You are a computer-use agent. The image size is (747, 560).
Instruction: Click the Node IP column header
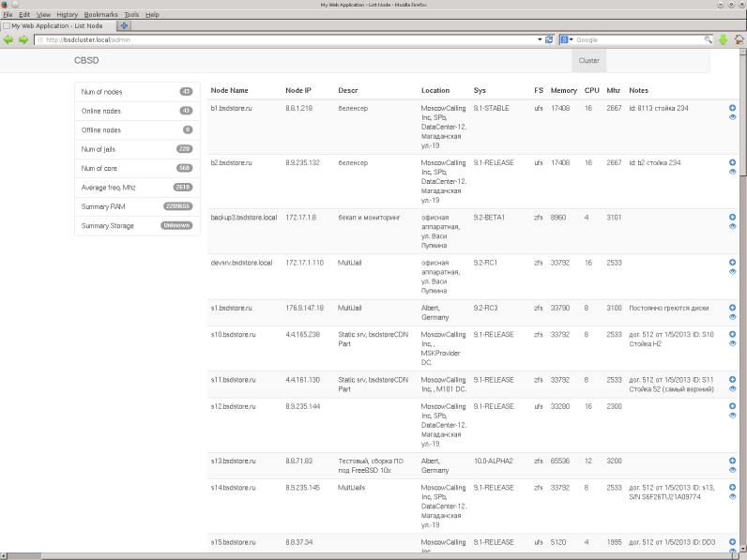point(298,90)
